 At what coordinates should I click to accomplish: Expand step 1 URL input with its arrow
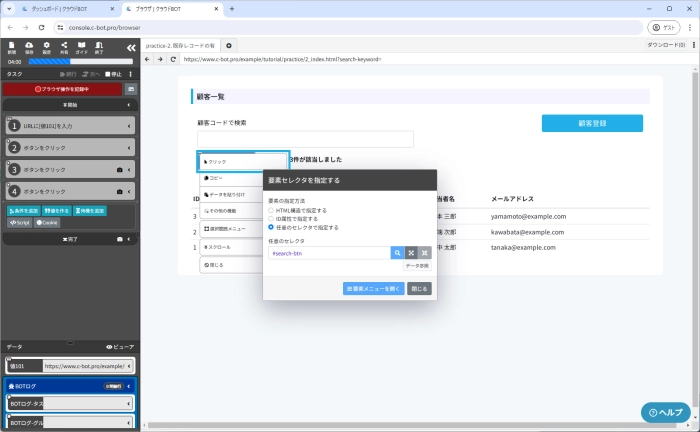(x=131, y=126)
